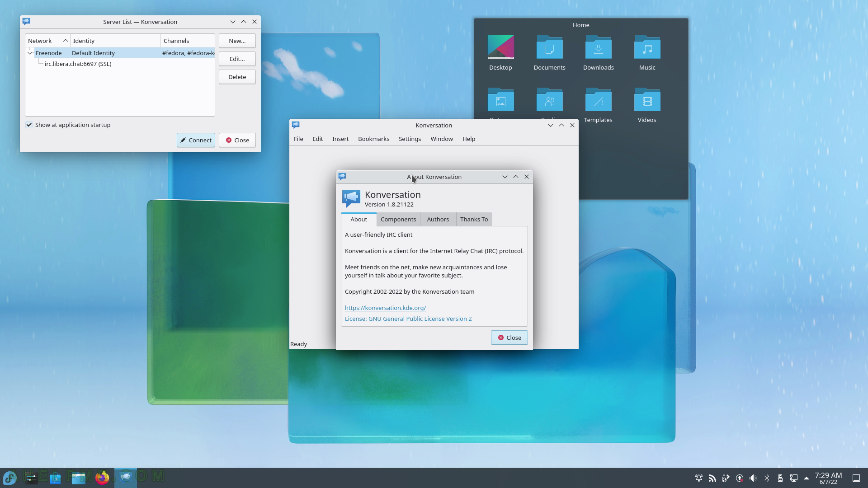
Task: Open the Downloads folder in Home widget
Action: (x=598, y=53)
